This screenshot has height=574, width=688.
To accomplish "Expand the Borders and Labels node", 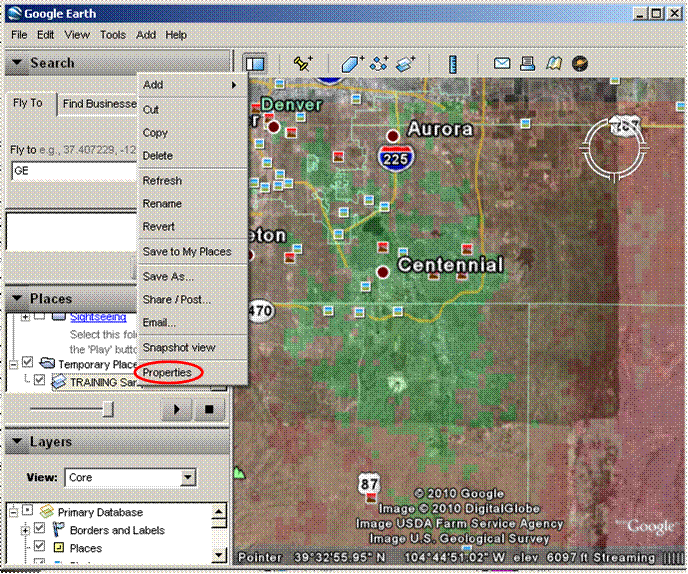I will point(25,530).
